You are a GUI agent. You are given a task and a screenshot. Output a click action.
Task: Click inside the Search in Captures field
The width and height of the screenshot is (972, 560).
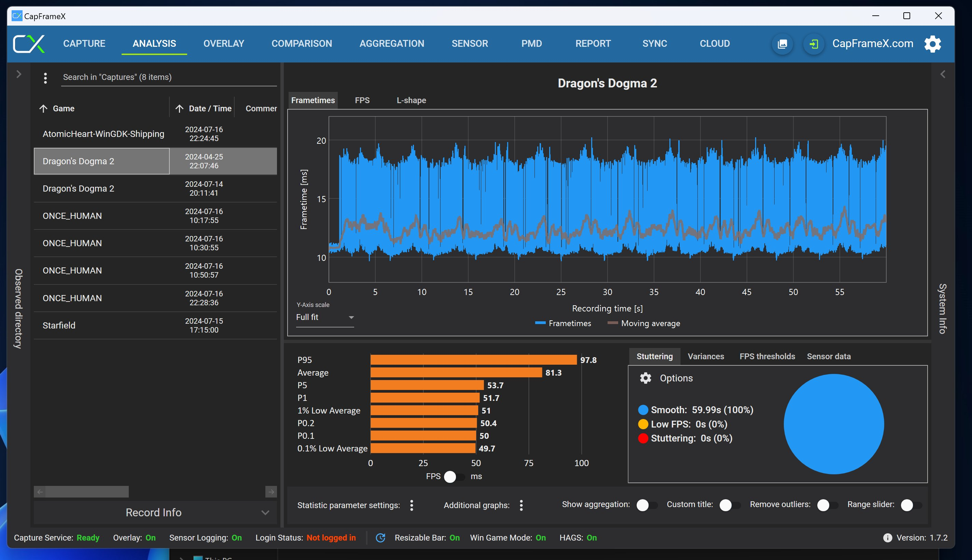(x=169, y=77)
